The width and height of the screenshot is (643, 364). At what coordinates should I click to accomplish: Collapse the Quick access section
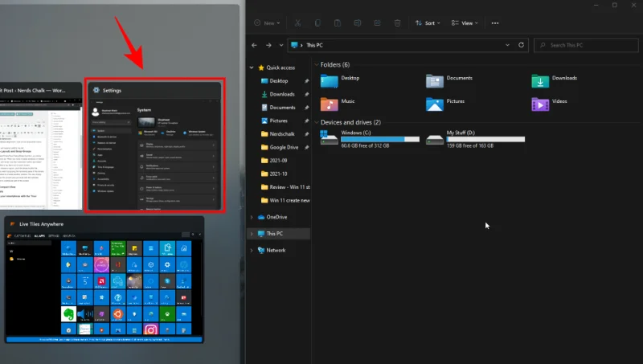252,67
